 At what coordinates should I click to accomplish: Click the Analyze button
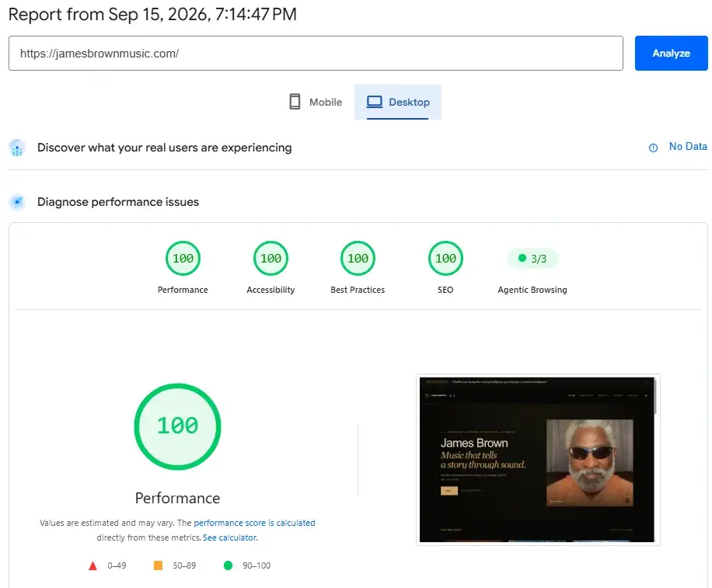(671, 53)
